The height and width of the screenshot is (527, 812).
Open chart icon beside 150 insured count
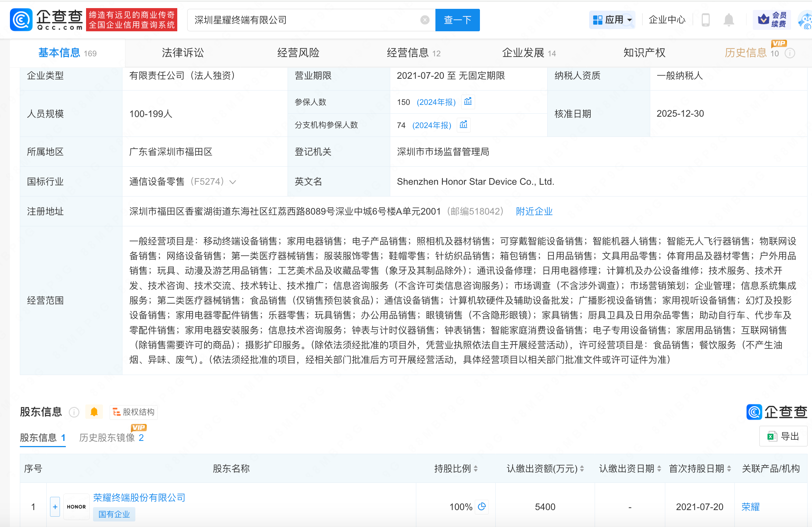(x=468, y=102)
